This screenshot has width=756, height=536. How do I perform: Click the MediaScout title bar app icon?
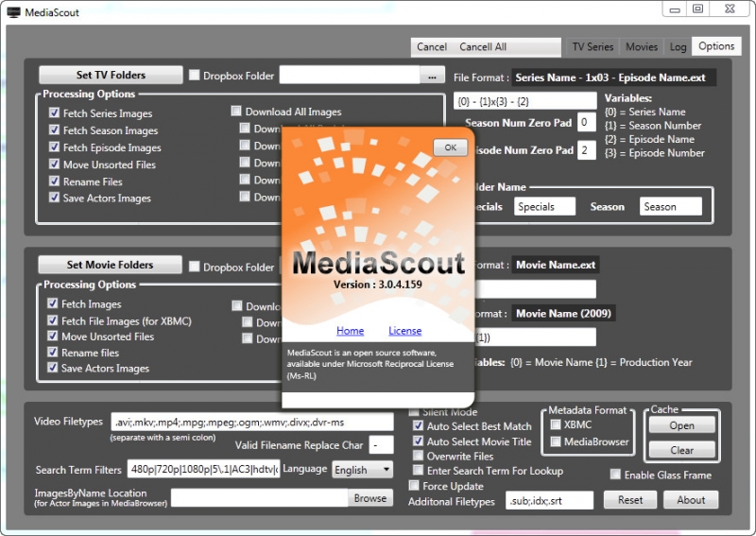tap(13, 12)
